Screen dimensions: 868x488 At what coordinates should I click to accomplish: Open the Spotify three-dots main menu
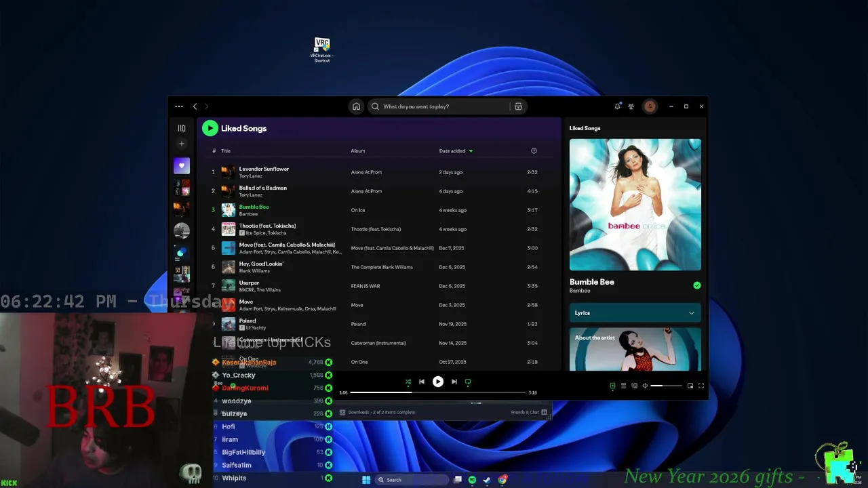click(179, 106)
